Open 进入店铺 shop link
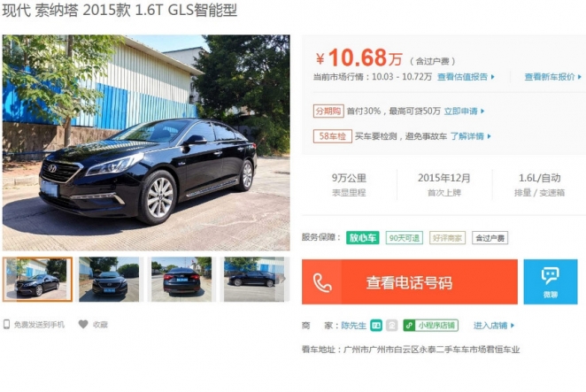586x392 pixels. (494, 326)
